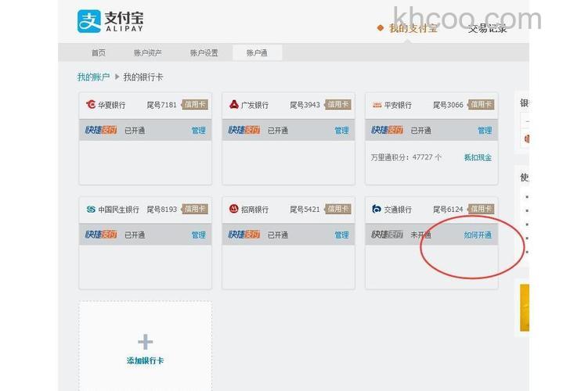This screenshot has width=588, height=391.
Task: Click 信用卡 tag on 中国民生银行 card
Action: click(195, 209)
